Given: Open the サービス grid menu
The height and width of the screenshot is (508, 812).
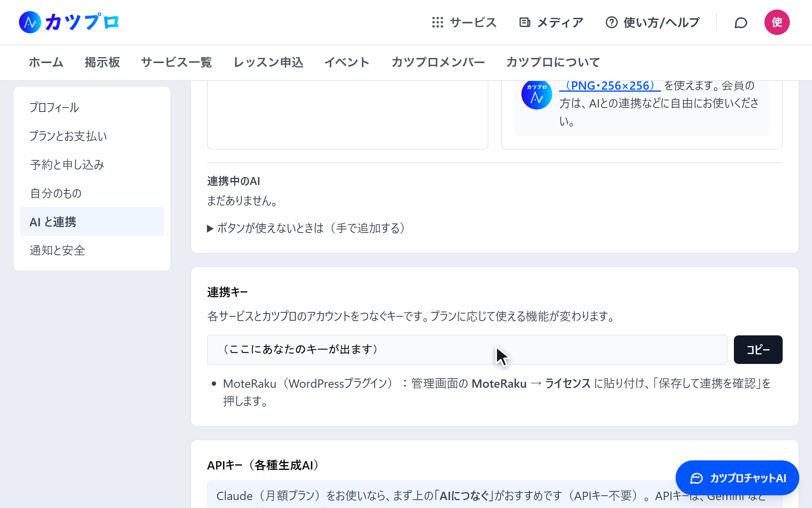Looking at the screenshot, I should coord(464,22).
